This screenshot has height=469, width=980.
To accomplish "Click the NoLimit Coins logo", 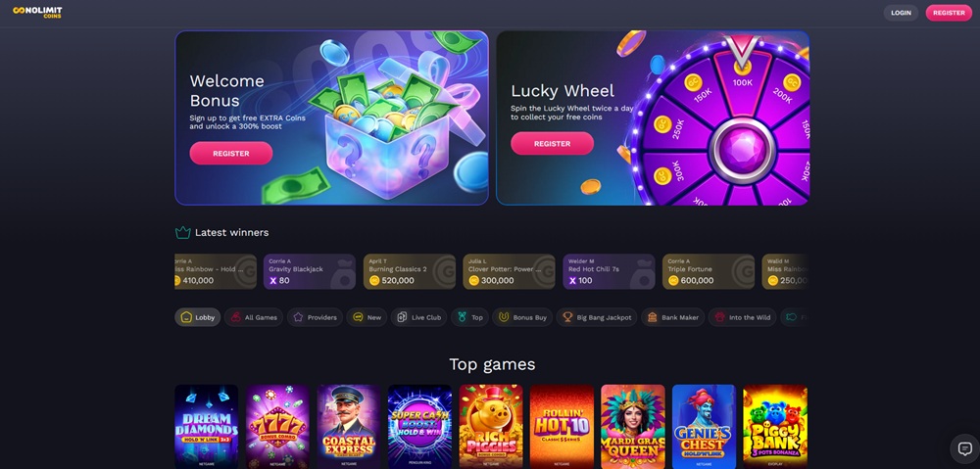I will [x=37, y=12].
